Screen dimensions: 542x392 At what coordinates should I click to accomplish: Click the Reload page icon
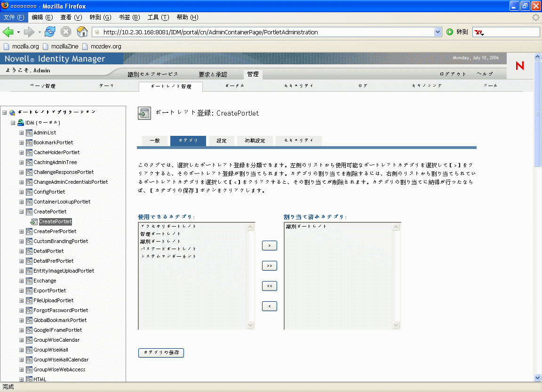click(50, 32)
